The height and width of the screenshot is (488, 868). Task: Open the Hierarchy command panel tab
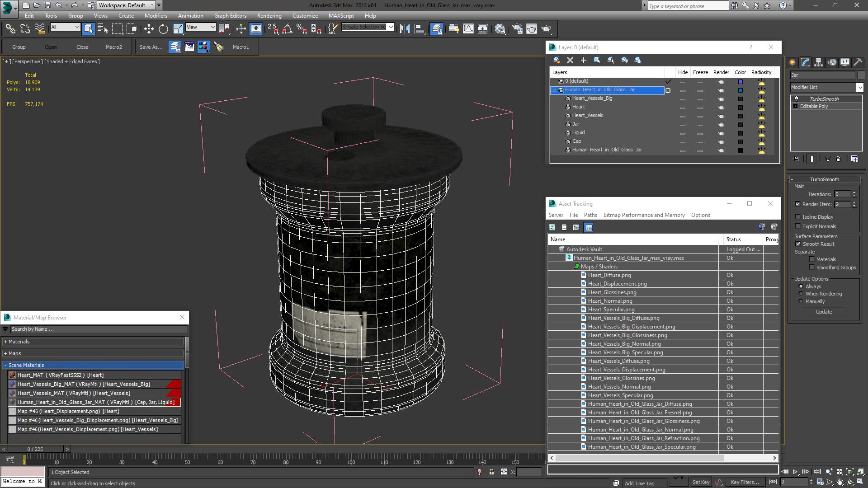(x=819, y=62)
